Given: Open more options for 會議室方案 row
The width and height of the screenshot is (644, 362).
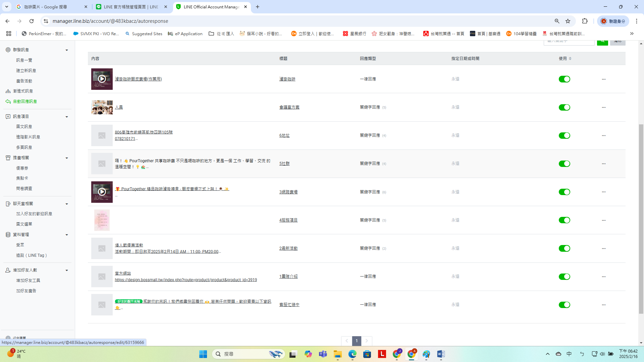Looking at the screenshot, I should (603, 107).
